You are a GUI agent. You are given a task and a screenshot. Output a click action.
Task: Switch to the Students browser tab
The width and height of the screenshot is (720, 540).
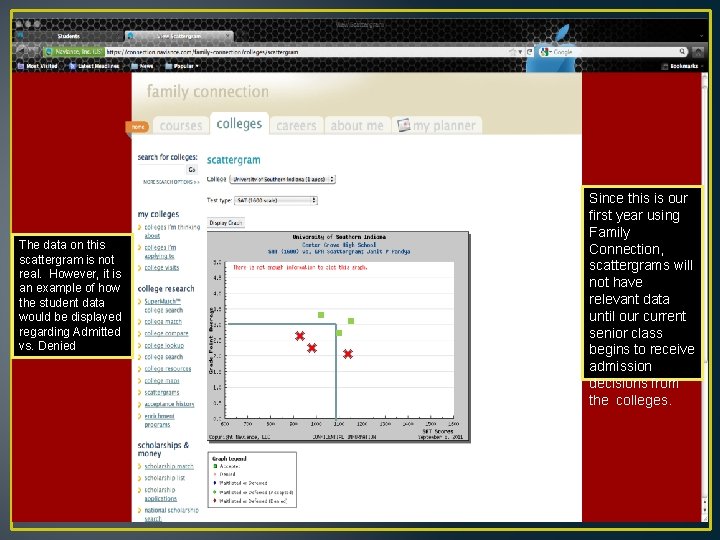pos(68,36)
